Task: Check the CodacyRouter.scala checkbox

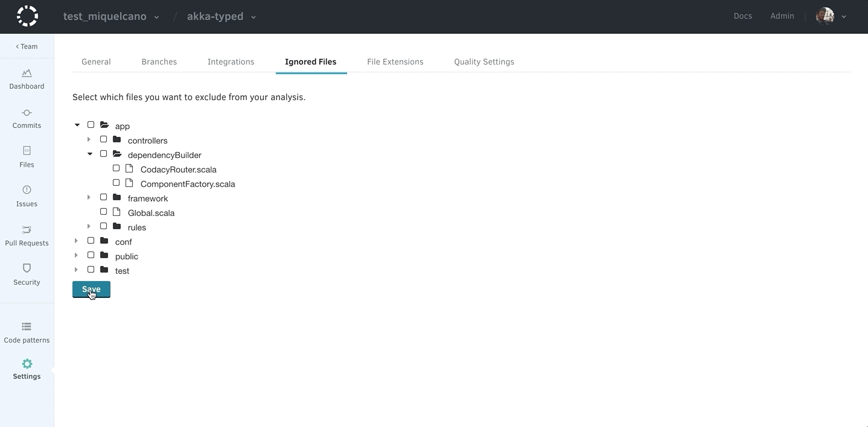Action: click(x=116, y=168)
